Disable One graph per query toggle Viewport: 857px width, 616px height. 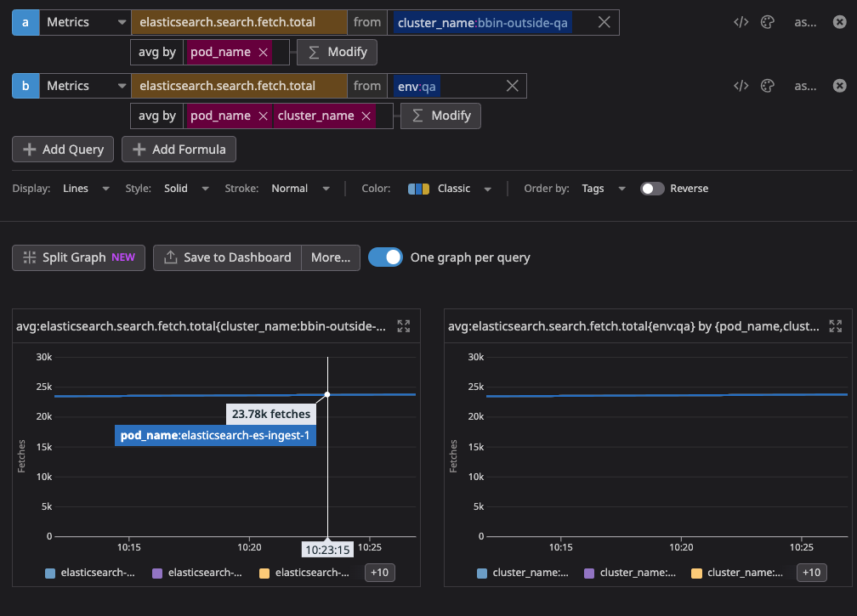coord(386,257)
